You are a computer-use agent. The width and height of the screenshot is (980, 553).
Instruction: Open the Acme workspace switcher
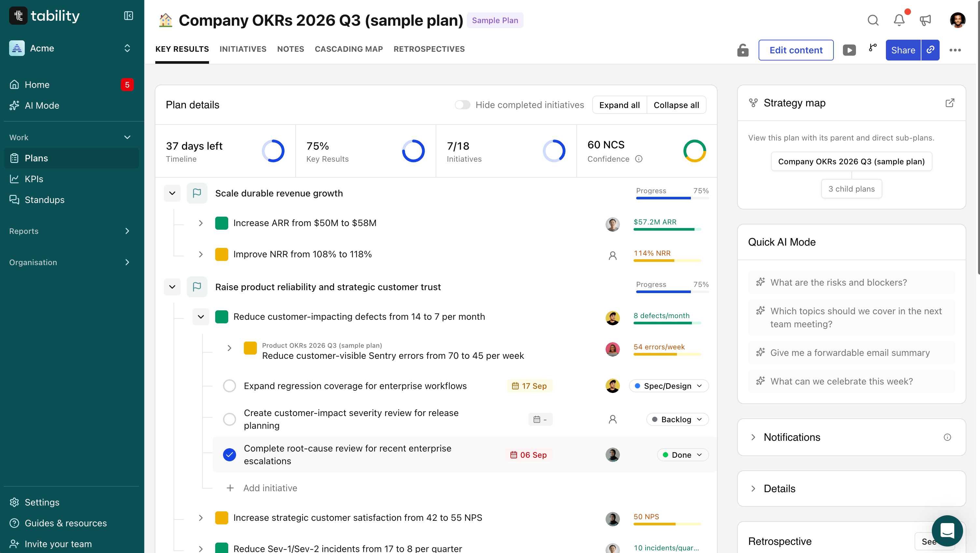(x=72, y=48)
